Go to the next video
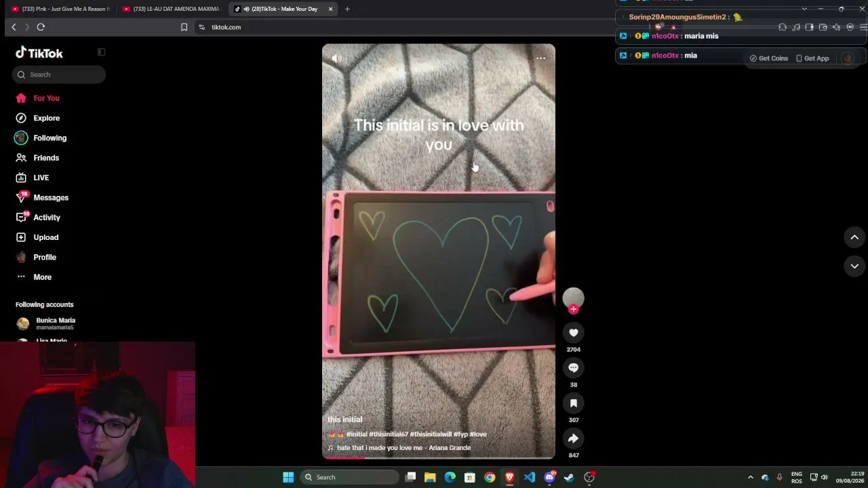The height and width of the screenshot is (488, 868). [854, 266]
